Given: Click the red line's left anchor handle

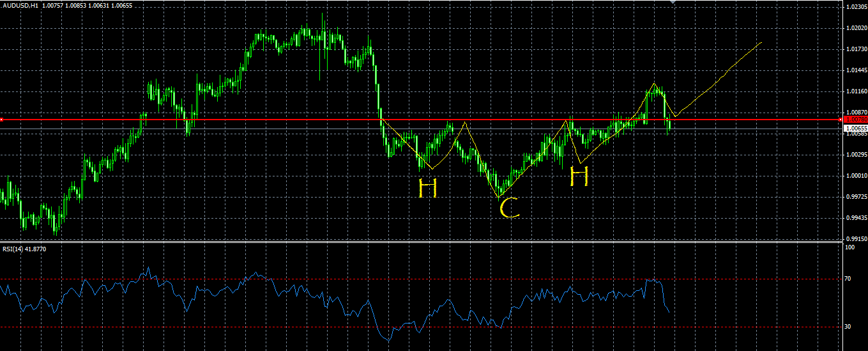Looking at the screenshot, I should 2,120.
